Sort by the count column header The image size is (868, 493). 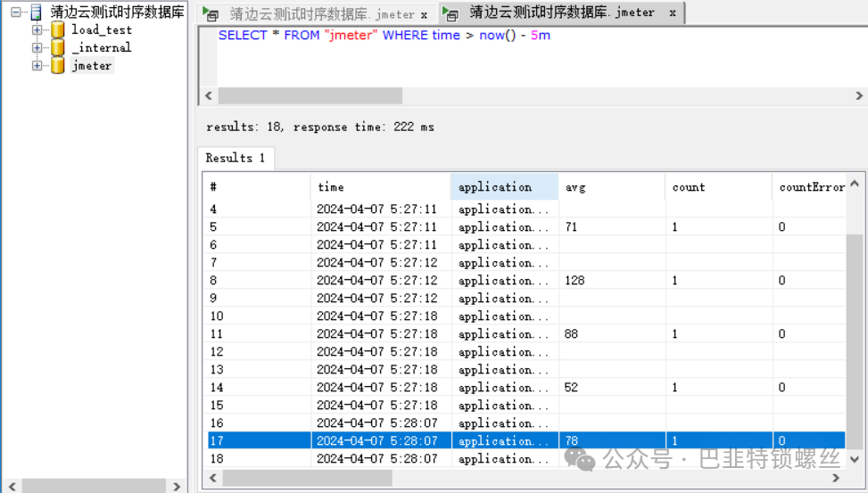click(718, 187)
